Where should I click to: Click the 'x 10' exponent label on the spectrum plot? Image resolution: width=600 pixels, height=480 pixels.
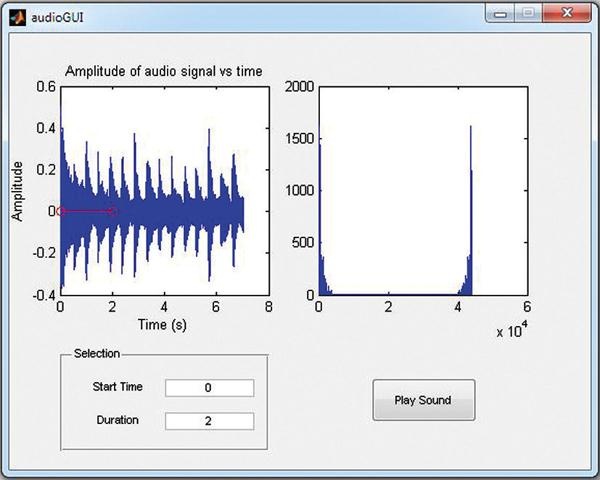pyautogui.click(x=512, y=330)
